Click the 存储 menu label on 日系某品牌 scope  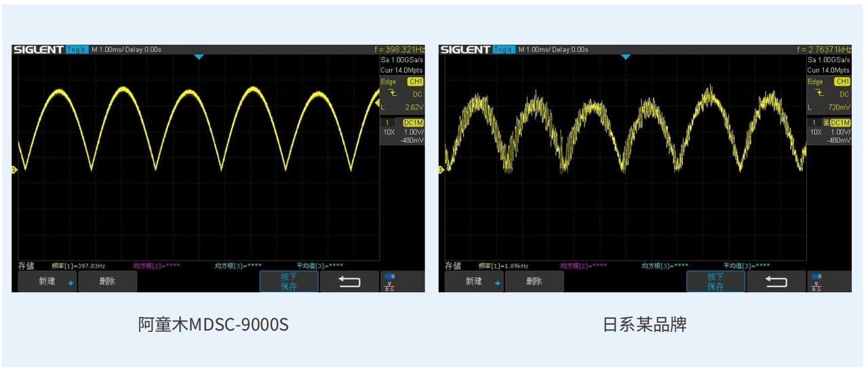tap(452, 266)
